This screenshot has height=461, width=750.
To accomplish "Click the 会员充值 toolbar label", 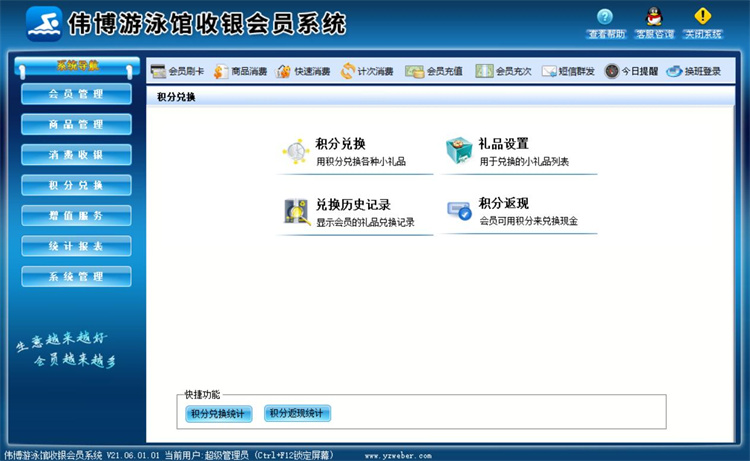I will [444, 71].
